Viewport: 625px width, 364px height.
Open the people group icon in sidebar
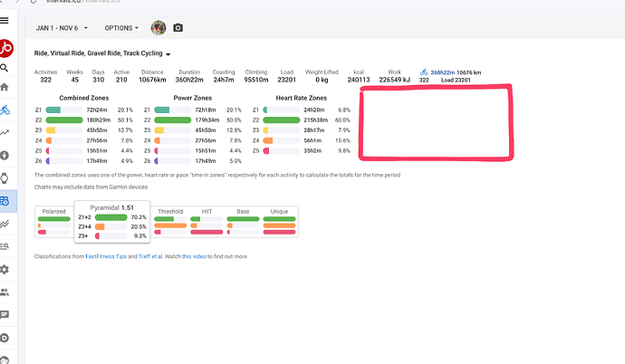tap(6, 292)
